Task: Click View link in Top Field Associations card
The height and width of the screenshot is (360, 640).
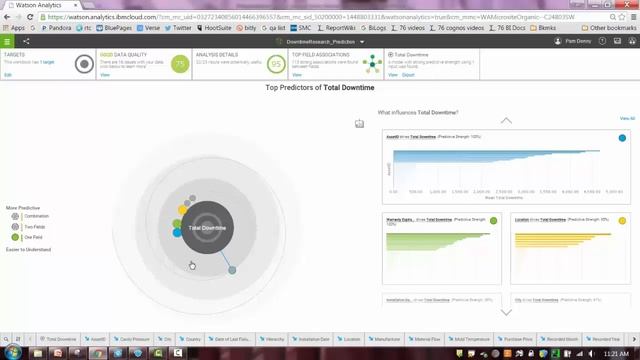Action: click(x=297, y=75)
